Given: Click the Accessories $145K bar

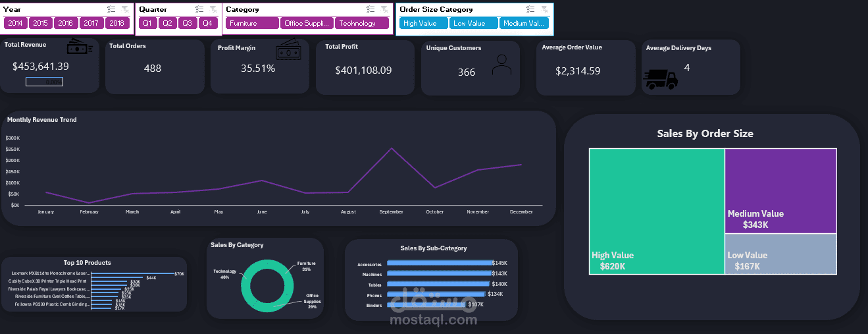Looking at the screenshot, I should pyautogui.click(x=439, y=263).
